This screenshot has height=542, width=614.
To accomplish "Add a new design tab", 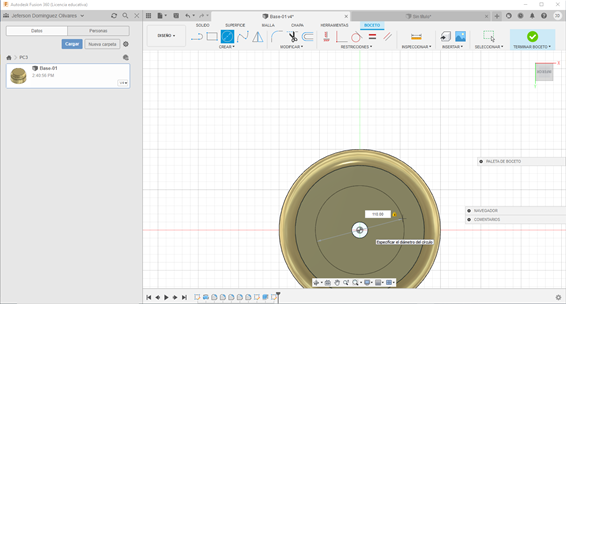I will (497, 16).
